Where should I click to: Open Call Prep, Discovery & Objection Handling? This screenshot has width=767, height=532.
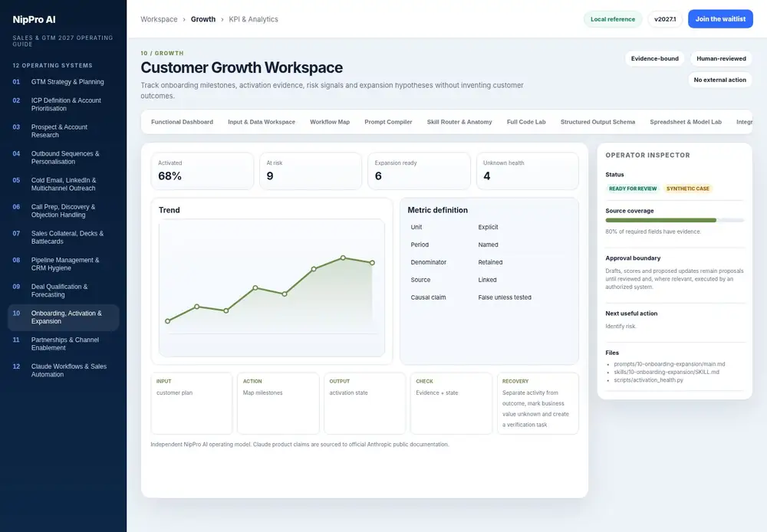click(x=63, y=211)
